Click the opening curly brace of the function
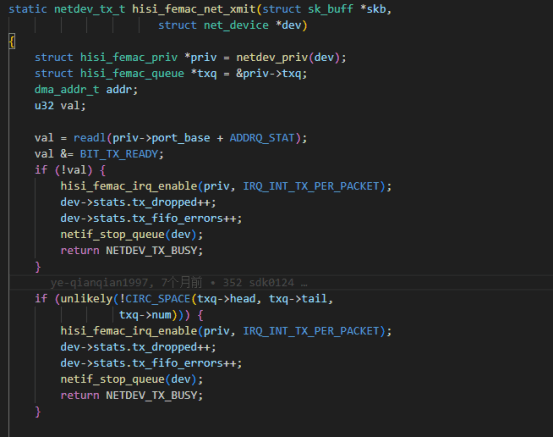 (x=12, y=42)
